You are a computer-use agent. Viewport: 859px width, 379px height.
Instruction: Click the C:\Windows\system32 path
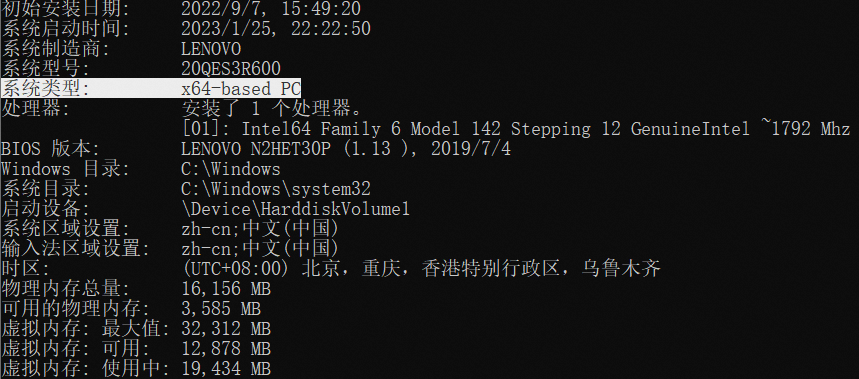tap(276, 188)
